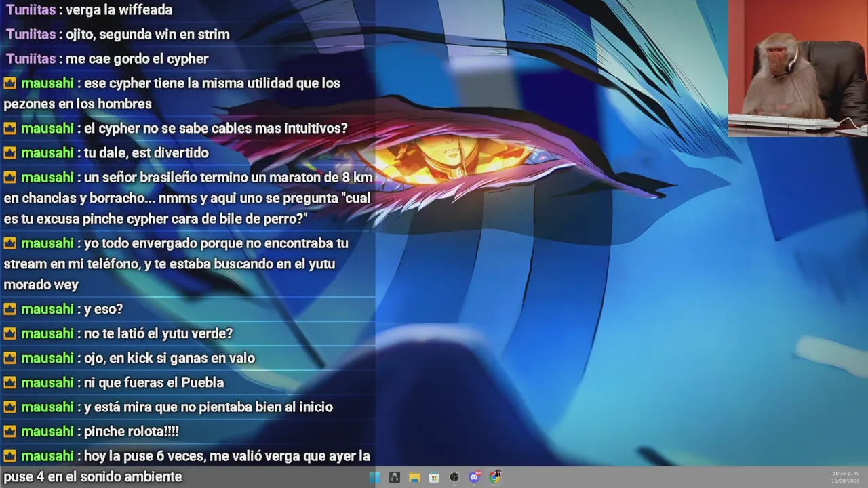
Task: Select message 'no te latió el yutu verde?'
Action: pos(158,334)
